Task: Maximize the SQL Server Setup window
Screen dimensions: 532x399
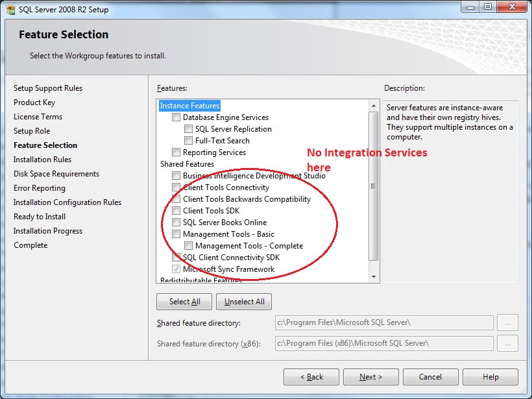Action: 487,7
